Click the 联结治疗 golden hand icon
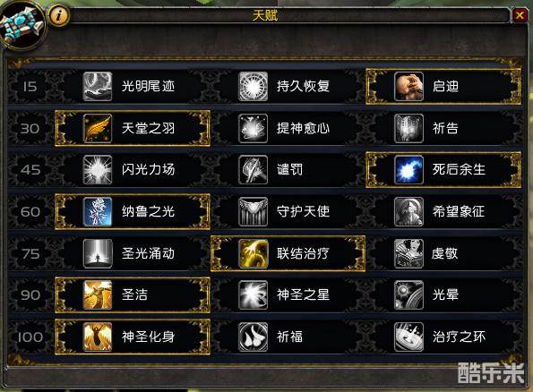The height and width of the screenshot is (392, 533). click(253, 253)
